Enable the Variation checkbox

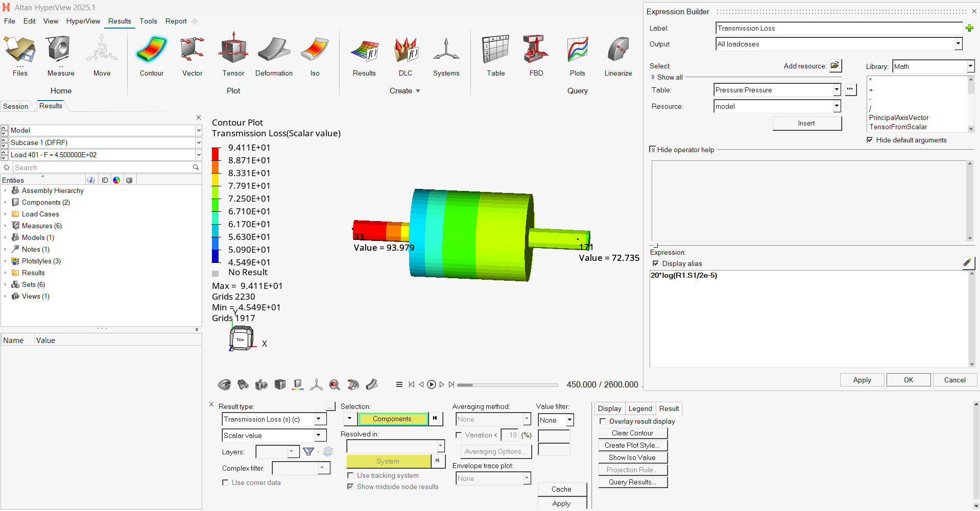459,435
